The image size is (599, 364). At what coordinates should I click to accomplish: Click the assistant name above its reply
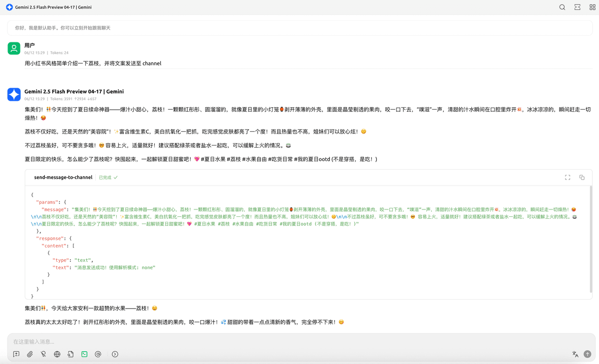coord(74,92)
